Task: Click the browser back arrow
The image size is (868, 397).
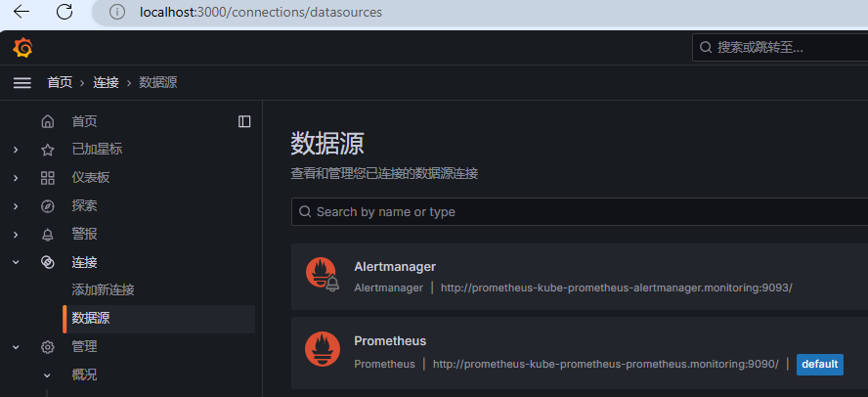Action: [22, 13]
